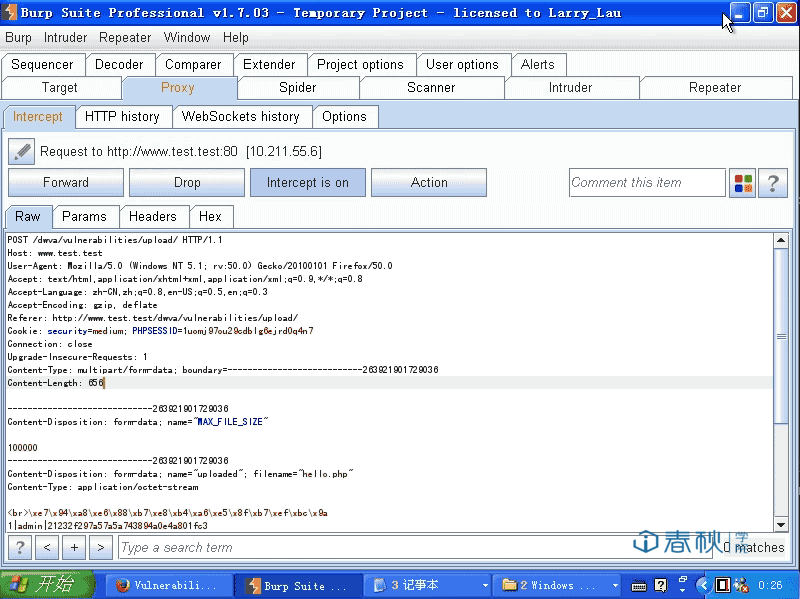Open the Hex view tab
Viewport: 800px width, 599px height.
click(x=210, y=216)
